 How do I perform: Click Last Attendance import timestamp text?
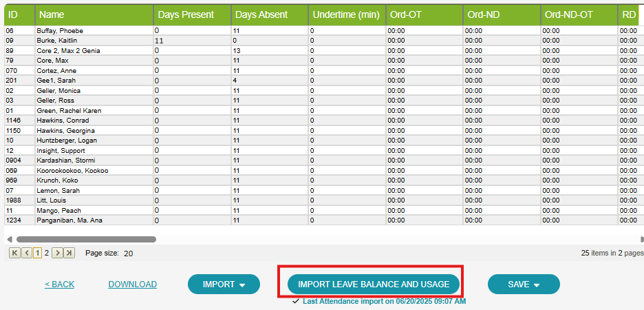(x=384, y=301)
